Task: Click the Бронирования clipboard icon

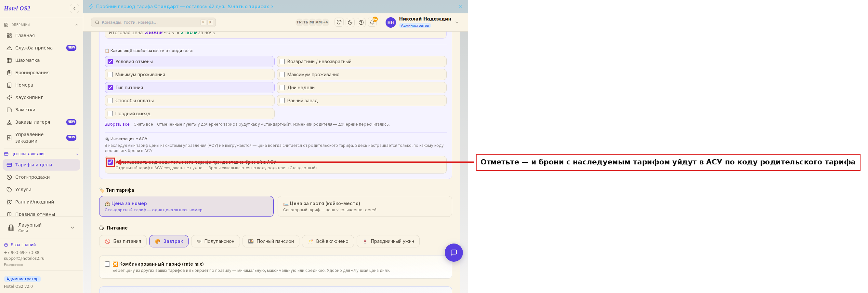Action: tap(9, 73)
